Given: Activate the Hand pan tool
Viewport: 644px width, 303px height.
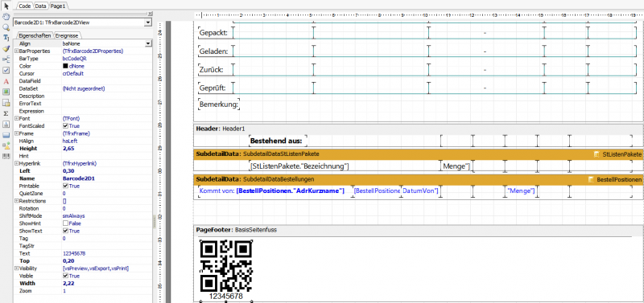Looking at the screenshot, I should click(6, 17).
